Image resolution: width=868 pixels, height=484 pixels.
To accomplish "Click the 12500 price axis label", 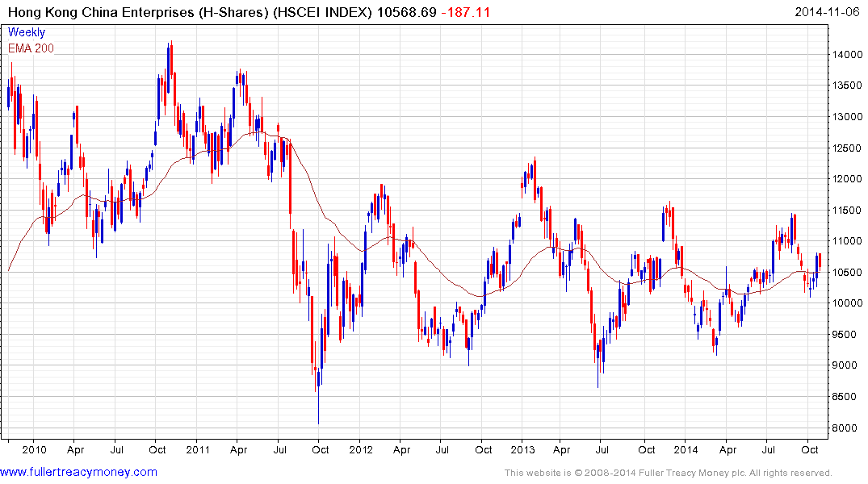I will (x=847, y=148).
